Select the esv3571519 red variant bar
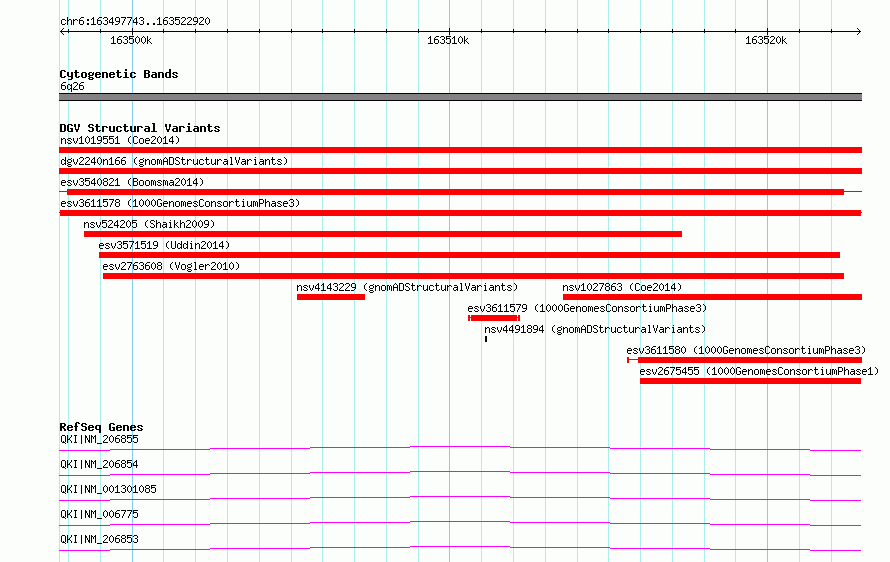 point(469,255)
